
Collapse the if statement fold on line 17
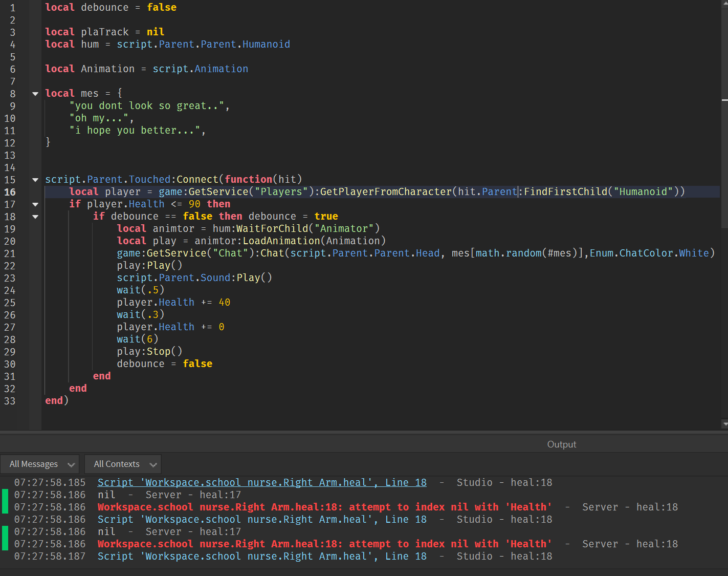coord(34,204)
